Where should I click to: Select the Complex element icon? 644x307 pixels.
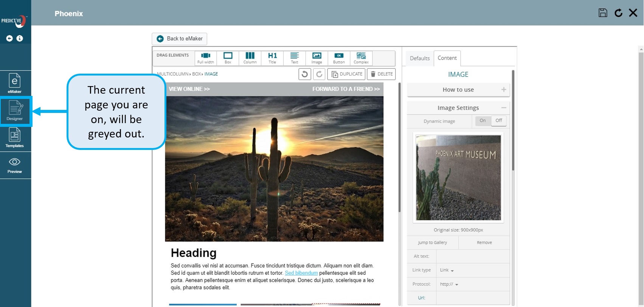(361, 58)
